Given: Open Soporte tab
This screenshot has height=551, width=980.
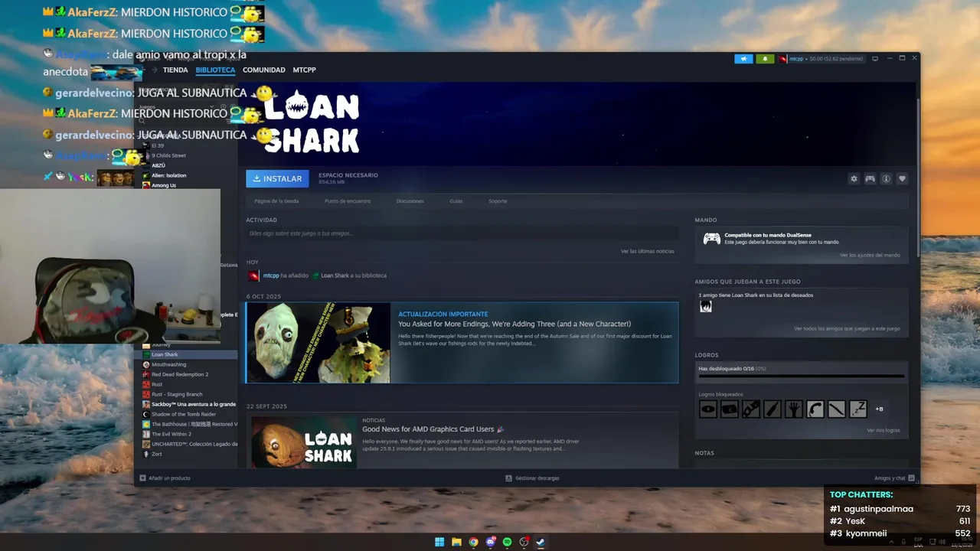Looking at the screenshot, I should (498, 201).
